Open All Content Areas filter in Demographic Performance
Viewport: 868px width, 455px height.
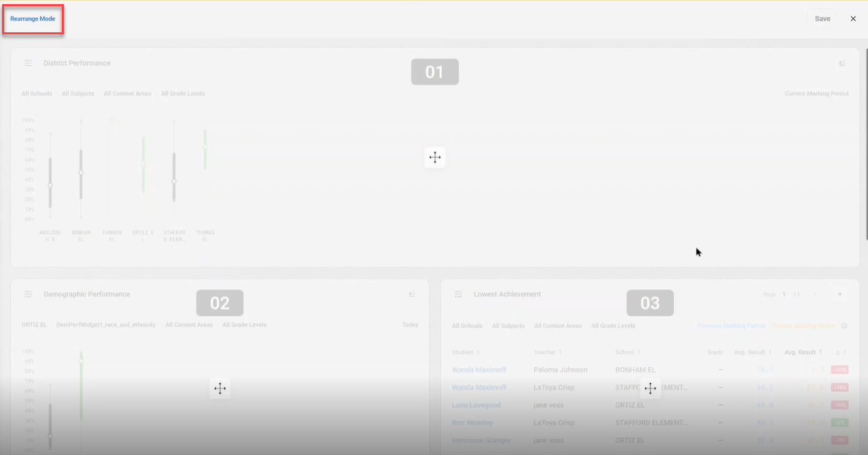[x=189, y=324]
